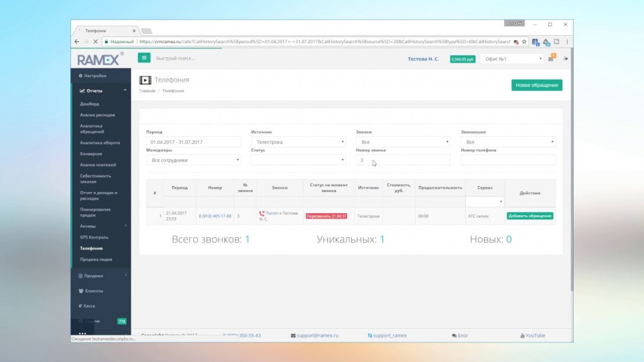644x362 pixels.
Task: Stop page loading with the X button
Action: point(96,41)
